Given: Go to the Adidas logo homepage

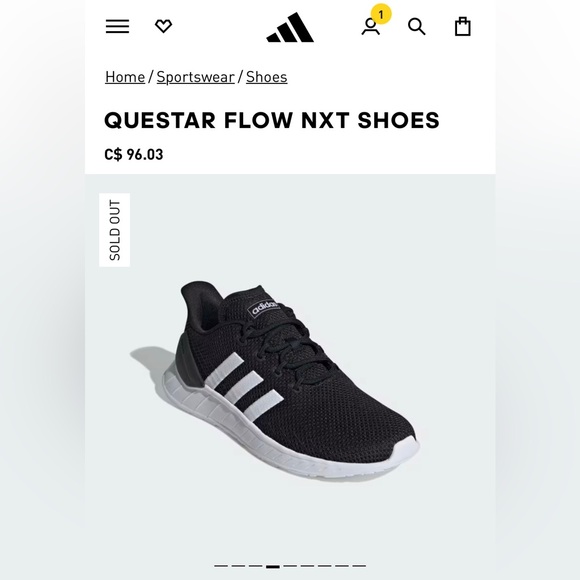Looking at the screenshot, I should click(x=290, y=27).
